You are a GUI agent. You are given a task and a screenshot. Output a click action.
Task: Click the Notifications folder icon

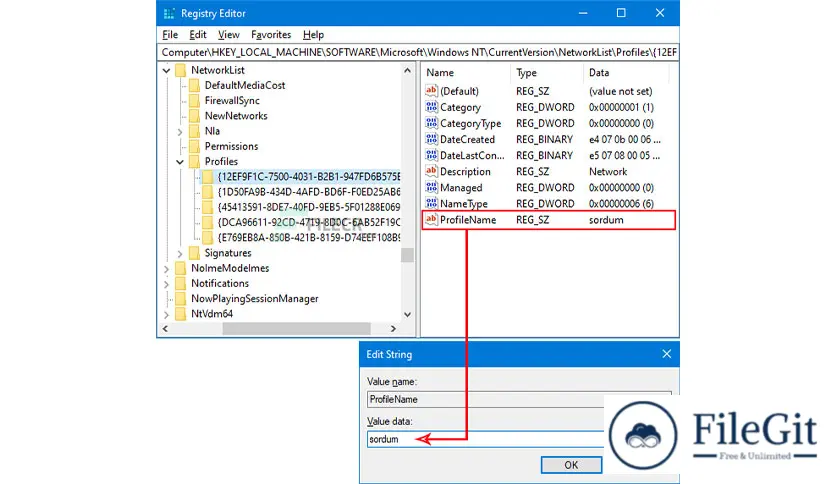[x=181, y=283]
